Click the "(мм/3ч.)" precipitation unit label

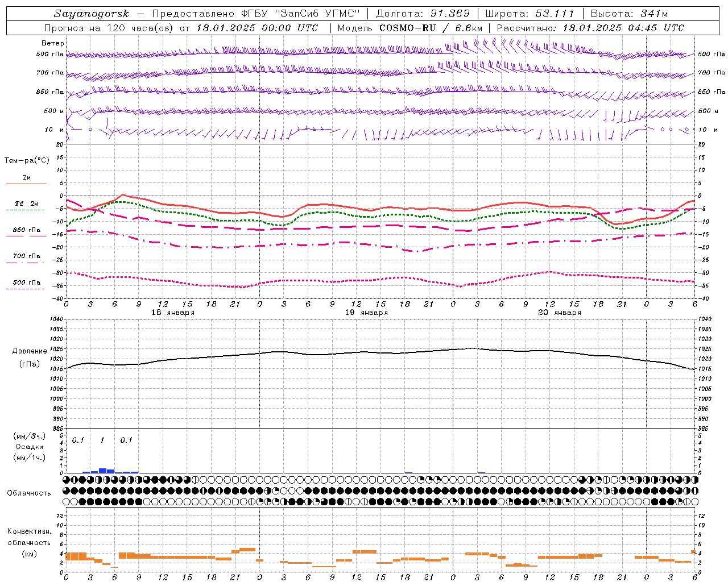tap(30, 436)
